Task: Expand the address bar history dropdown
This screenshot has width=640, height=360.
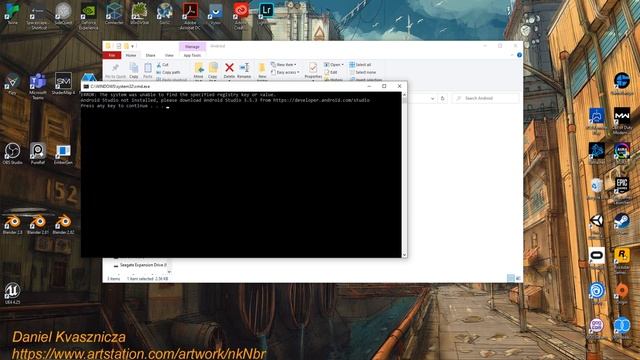Action: click(x=432, y=98)
